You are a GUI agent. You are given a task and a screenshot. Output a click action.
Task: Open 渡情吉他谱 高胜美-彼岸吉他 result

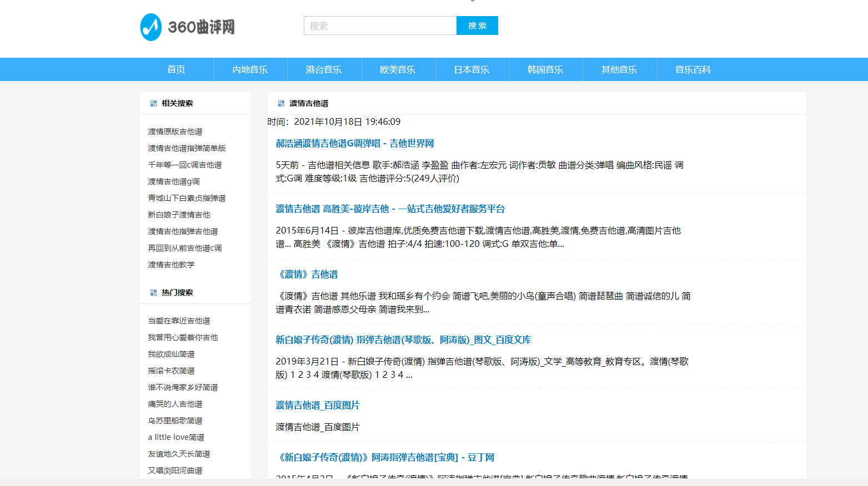[390, 209]
